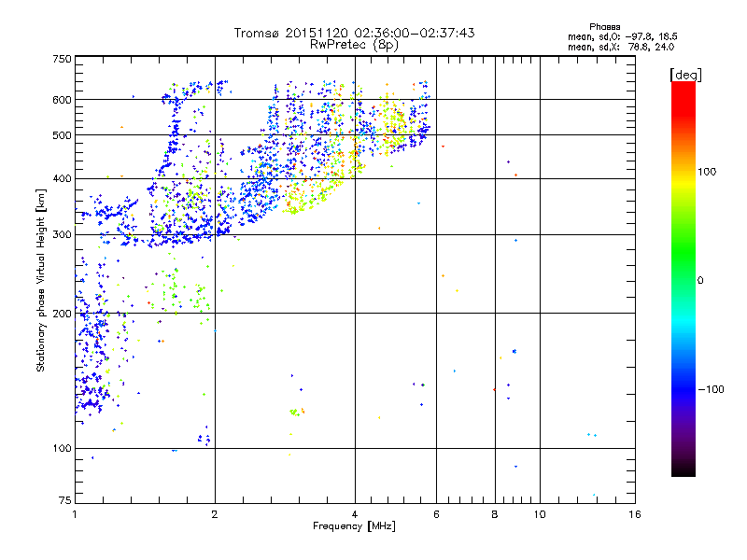Click the '16' frequency axis tick label
This screenshot has height=560, width=747.
pyautogui.click(x=635, y=514)
